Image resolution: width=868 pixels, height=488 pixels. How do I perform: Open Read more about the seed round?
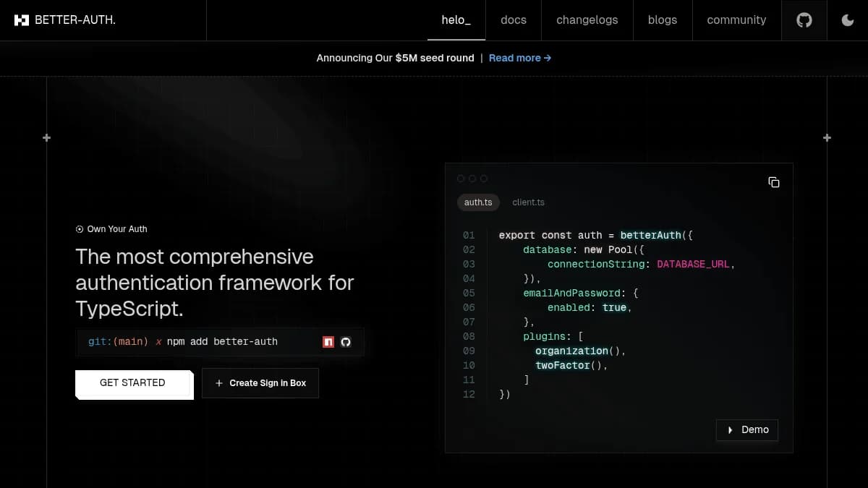click(x=519, y=58)
